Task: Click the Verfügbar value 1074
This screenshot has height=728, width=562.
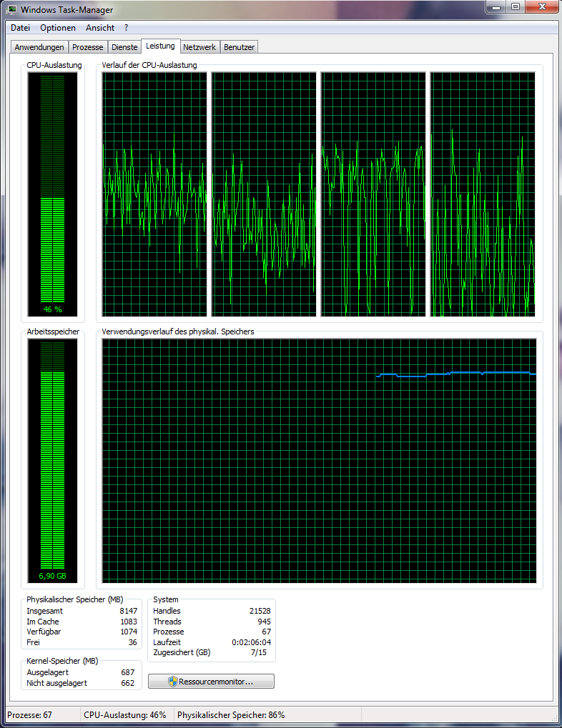Action: (129, 632)
